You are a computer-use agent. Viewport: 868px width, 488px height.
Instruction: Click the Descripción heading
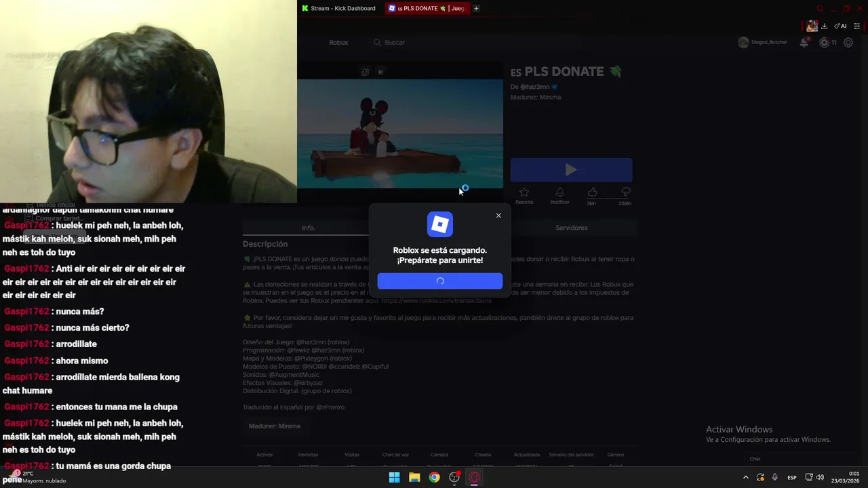pos(265,244)
